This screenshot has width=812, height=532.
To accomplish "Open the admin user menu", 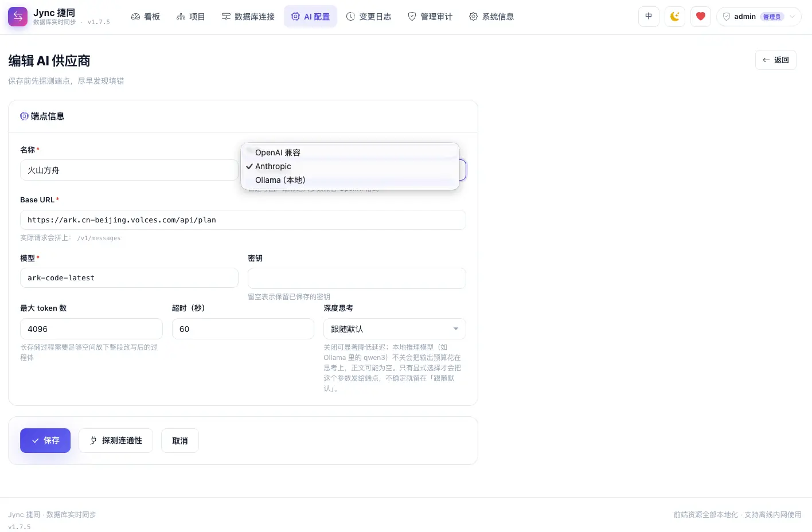I will pos(759,17).
